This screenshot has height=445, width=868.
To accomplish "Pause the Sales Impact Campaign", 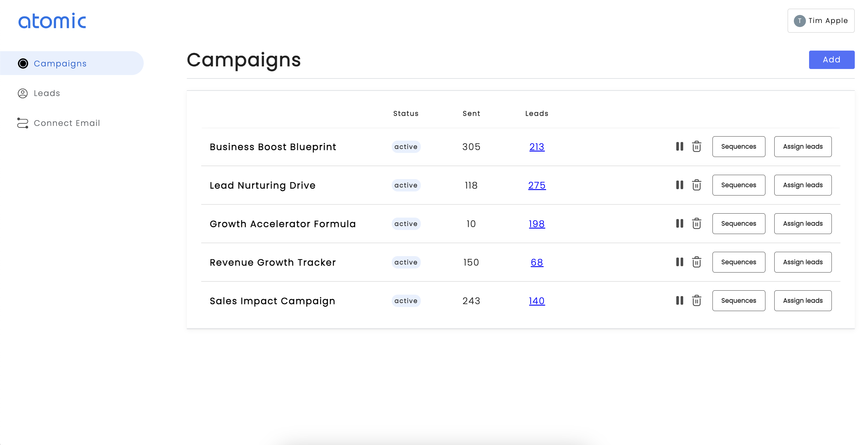I will (680, 301).
